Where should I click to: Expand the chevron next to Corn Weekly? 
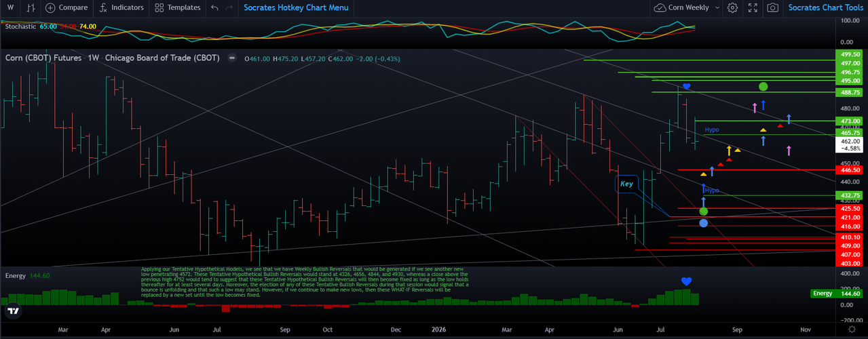tap(716, 7)
